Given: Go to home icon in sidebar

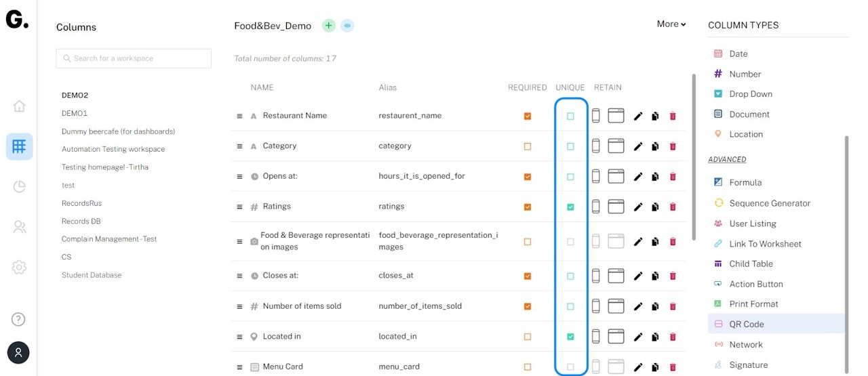Looking at the screenshot, I should click(x=19, y=106).
